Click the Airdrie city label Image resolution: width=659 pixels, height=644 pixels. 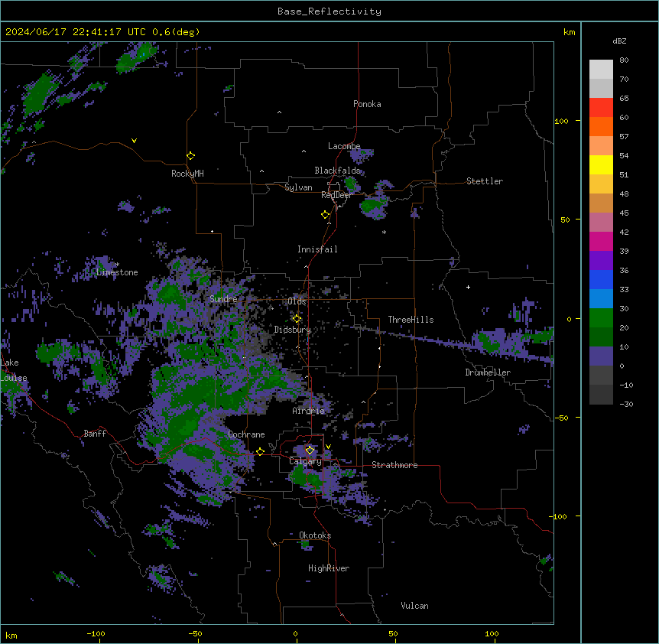pos(309,411)
